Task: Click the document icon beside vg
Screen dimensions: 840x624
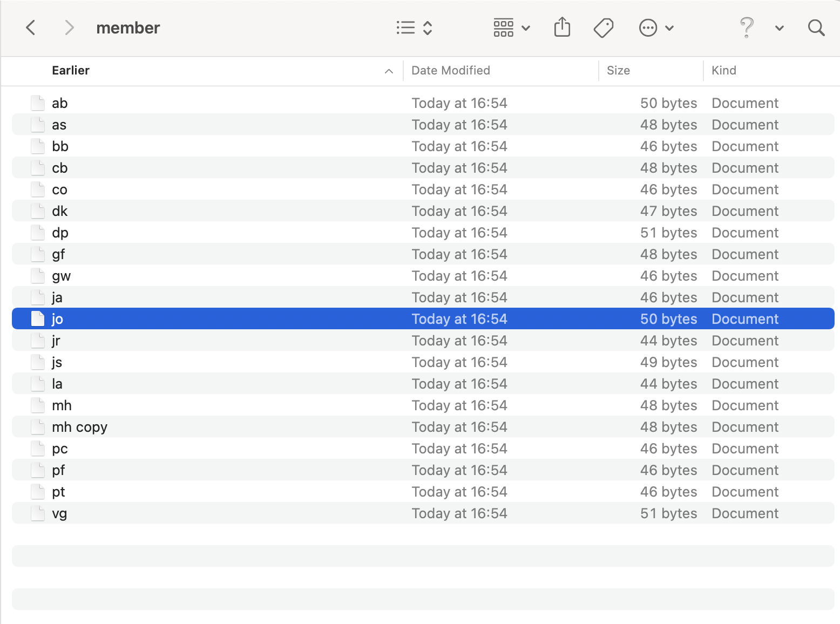Action: point(38,513)
